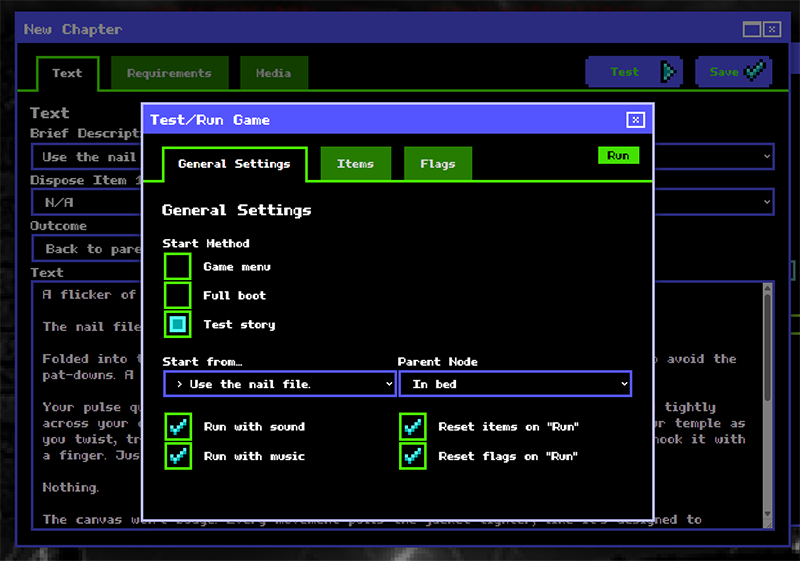Toggle Reset flags on "Run"
Image resolution: width=800 pixels, height=561 pixels.
pyautogui.click(x=412, y=456)
